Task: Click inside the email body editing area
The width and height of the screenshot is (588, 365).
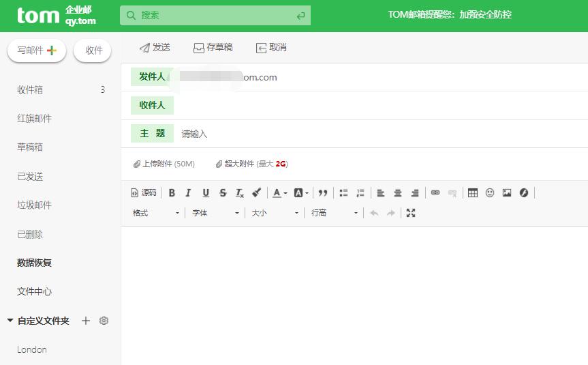Action: [354, 295]
